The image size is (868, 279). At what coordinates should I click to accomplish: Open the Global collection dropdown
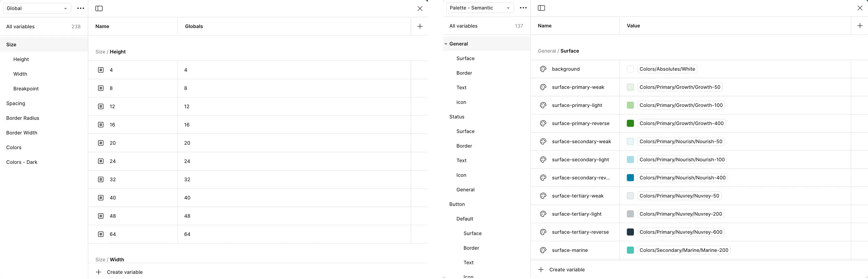coord(37,8)
